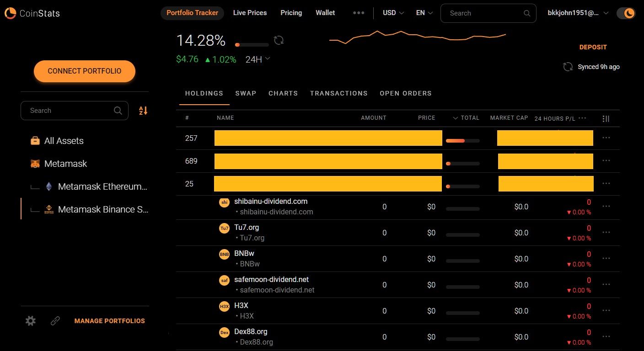Switch to the CHARTS tab
The width and height of the screenshot is (644, 351).
pyautogui.click(x=283, y=93)
